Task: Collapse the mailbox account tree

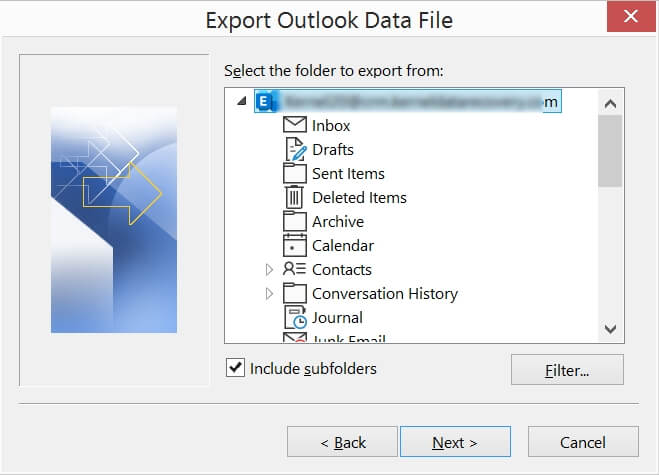Action: coord(241,101)
